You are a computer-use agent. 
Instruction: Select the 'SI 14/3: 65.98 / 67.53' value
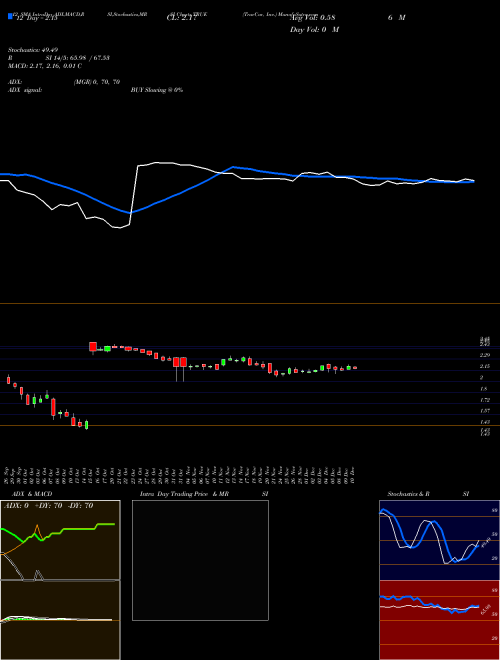[x=78, y=58]
